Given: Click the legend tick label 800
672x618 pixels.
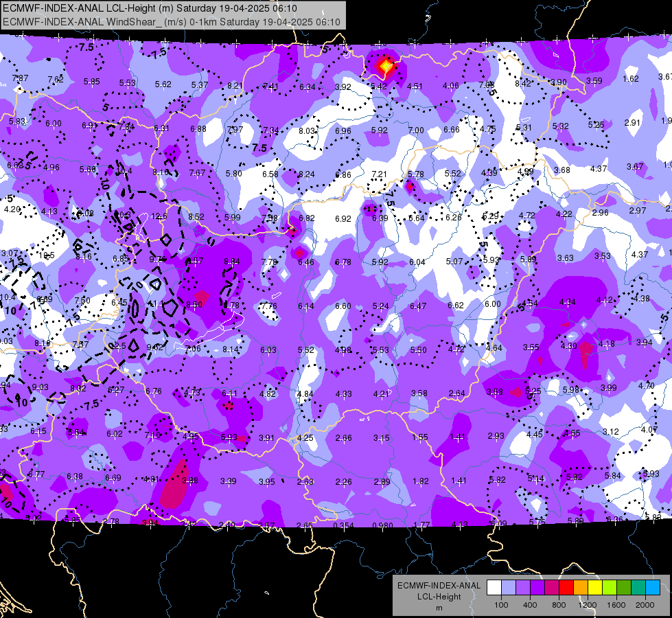Looking at the screenshot, I should tap(559, 605).
